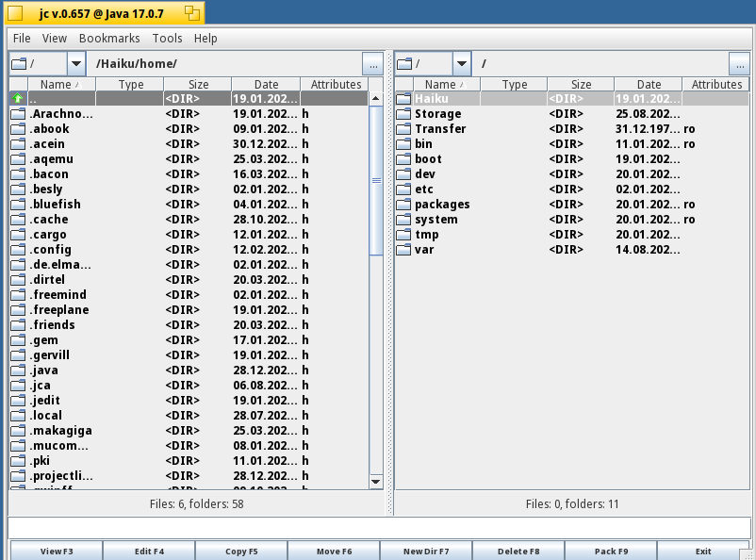Image resolution: width=756 pixels, height=560 pixels.
Task: Click the folder icon beside .gervill
Action: pyautogui.click(x=18, y=355)
